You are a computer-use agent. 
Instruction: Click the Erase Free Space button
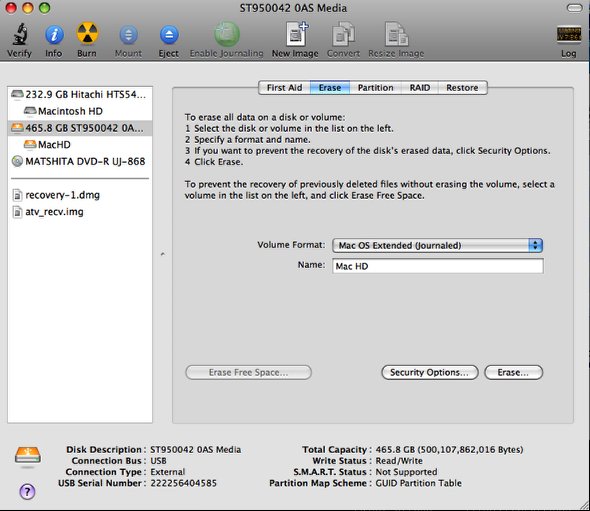point(248,373)
